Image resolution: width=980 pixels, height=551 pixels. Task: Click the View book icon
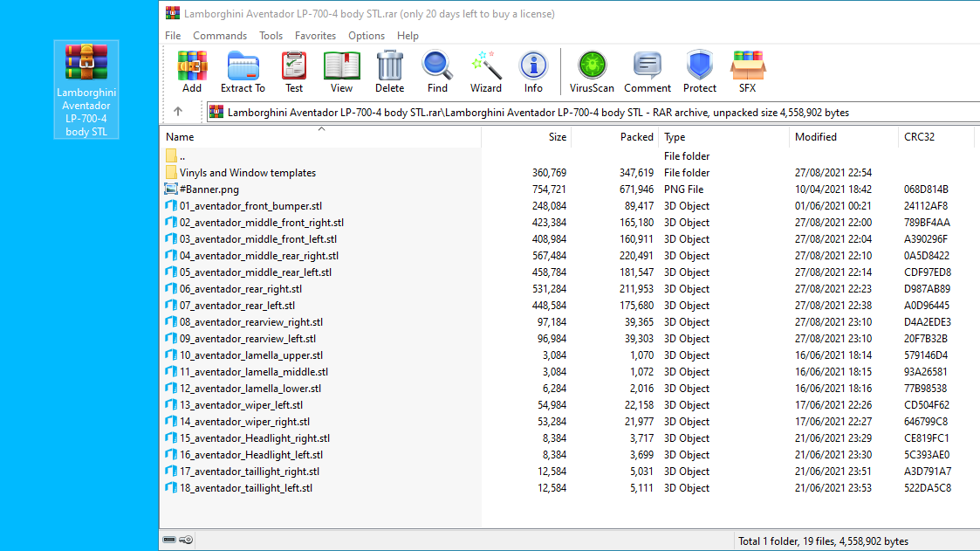(x=341, y=72)
